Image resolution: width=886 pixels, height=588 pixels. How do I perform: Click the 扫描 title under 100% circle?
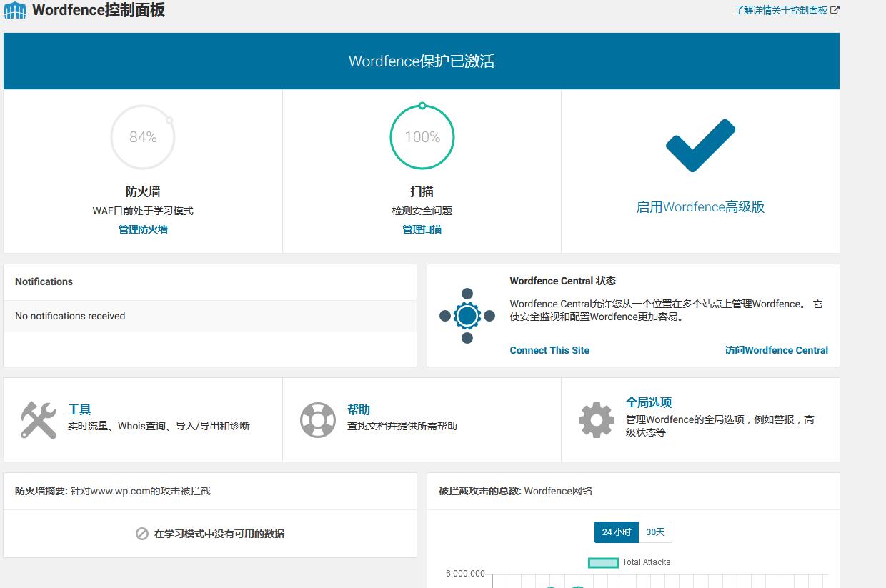(422, 191)
